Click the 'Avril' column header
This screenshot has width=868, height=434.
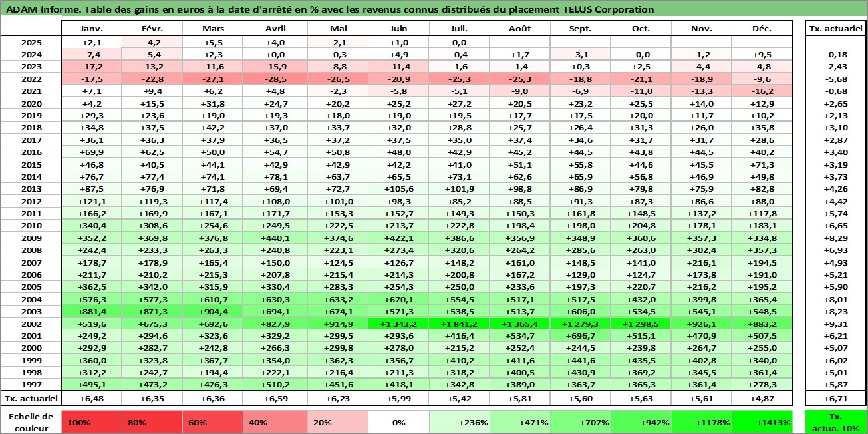click(274, 29)
